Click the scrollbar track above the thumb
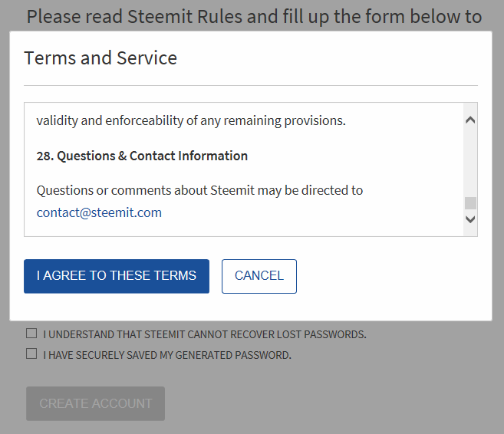Viewport: 504px width, 434px height. click(x=470, y=161)
